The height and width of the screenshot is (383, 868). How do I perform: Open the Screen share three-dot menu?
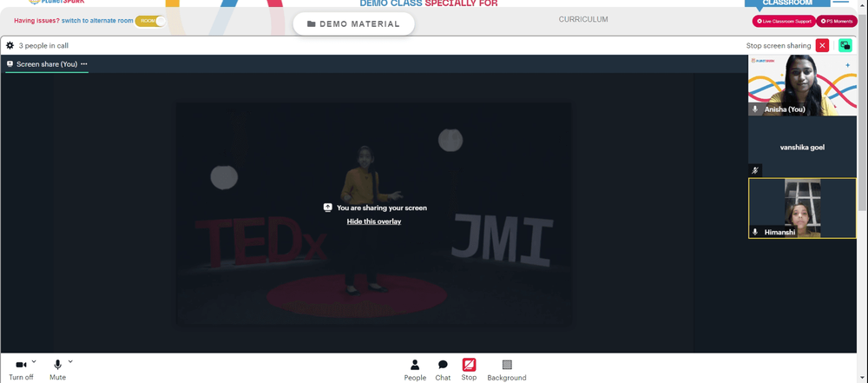click(84, 63)
